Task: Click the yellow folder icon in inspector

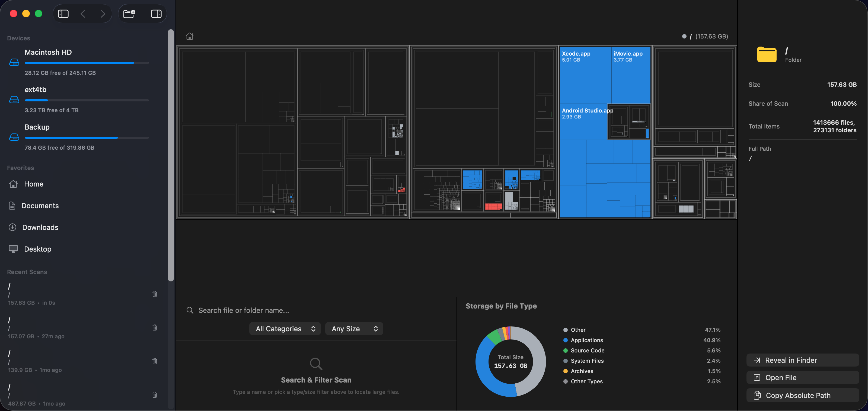Action: point(767,54)
